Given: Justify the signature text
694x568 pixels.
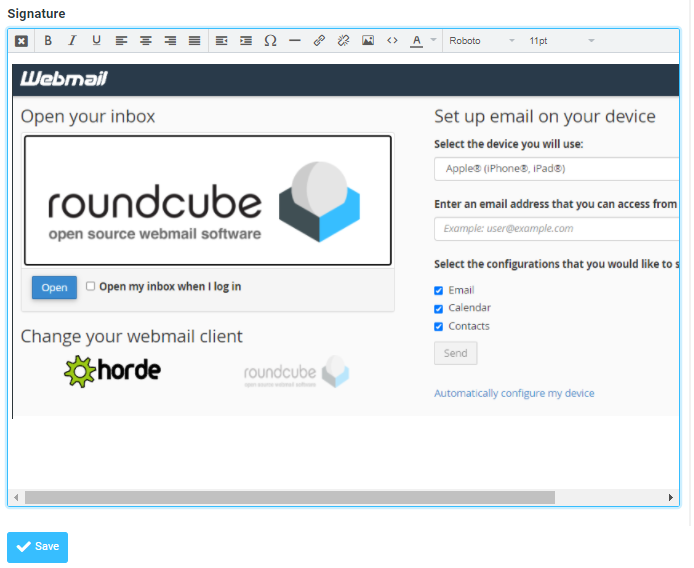Looking at the screenshot, I should click(194, 41).
